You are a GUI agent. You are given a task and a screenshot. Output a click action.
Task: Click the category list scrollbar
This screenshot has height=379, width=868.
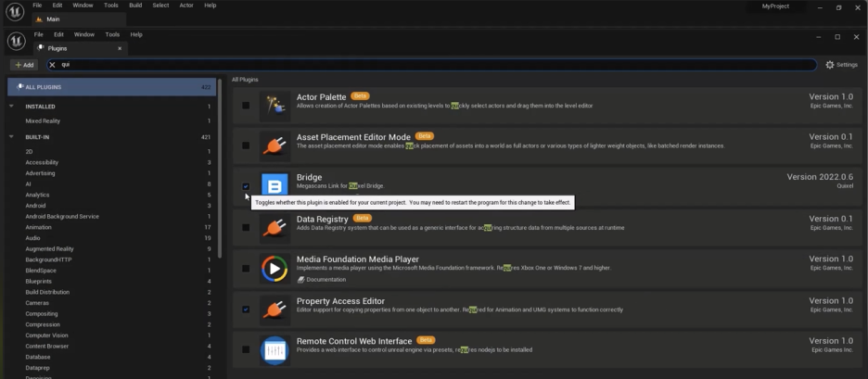click(x=220, y=169)
